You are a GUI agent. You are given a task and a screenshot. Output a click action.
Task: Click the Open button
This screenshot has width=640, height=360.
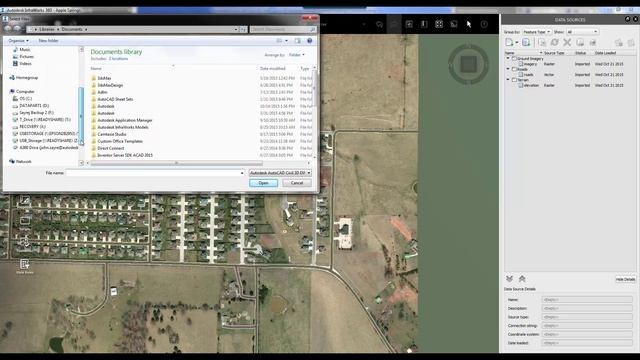click(263, 183)
